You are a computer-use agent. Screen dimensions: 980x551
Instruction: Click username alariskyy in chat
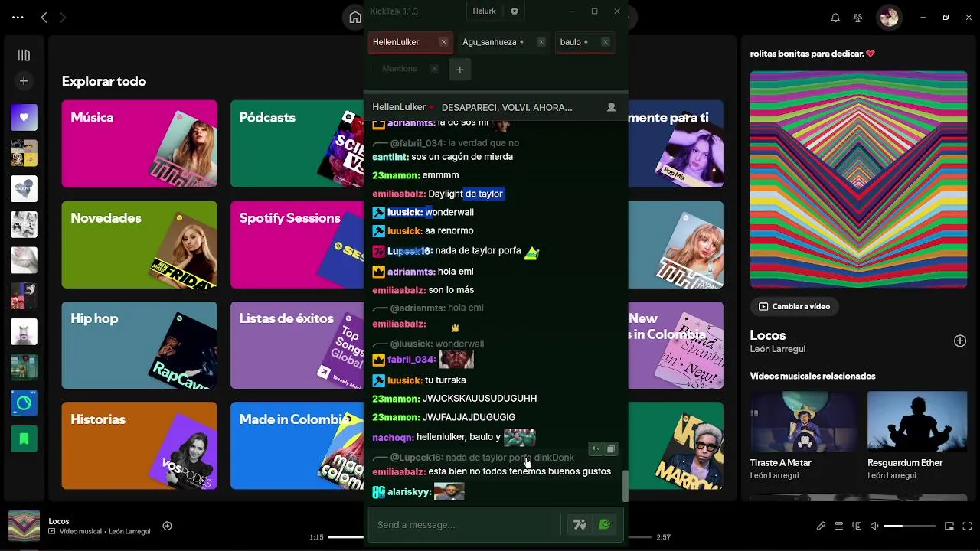coord(410,492)
